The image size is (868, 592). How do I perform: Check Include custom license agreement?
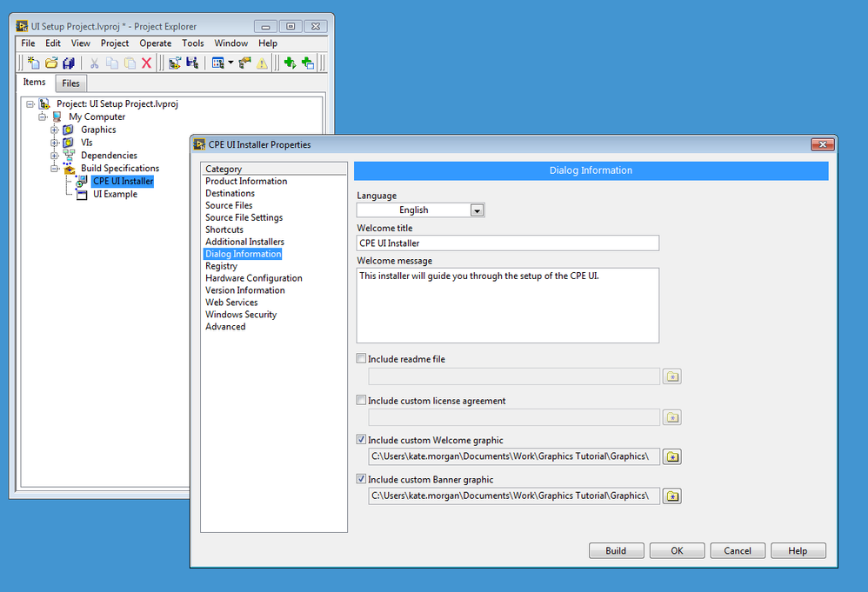pos(361,399)
